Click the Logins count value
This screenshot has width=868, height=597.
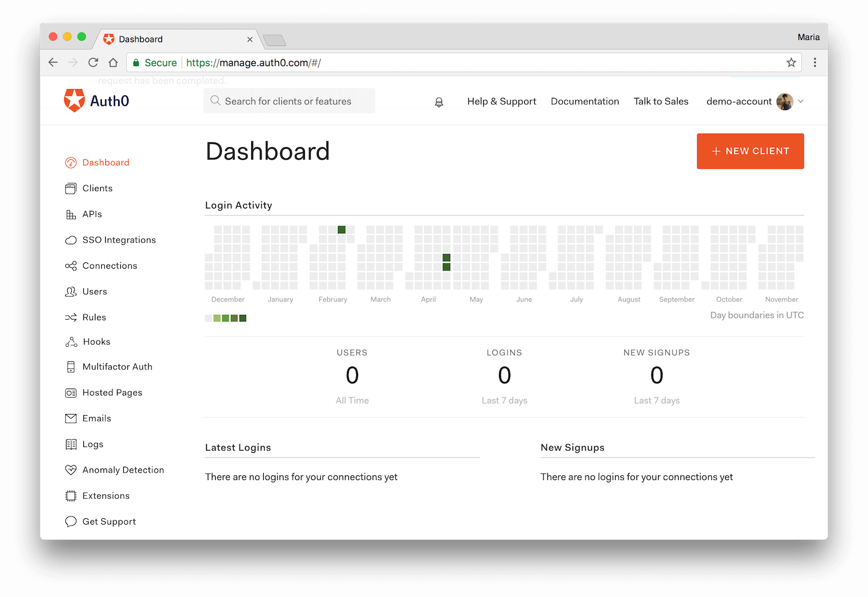pyautogui.click(x=505, y=375)
